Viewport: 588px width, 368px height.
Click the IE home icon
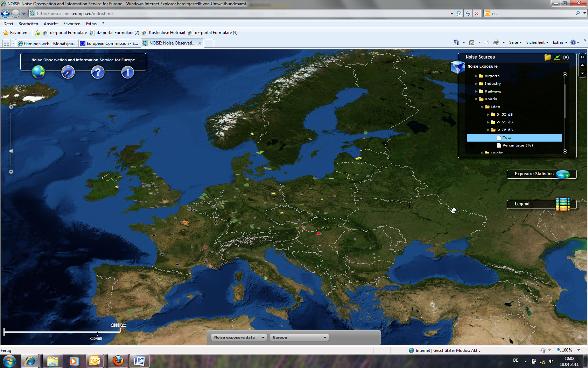(x=456, y=42)
